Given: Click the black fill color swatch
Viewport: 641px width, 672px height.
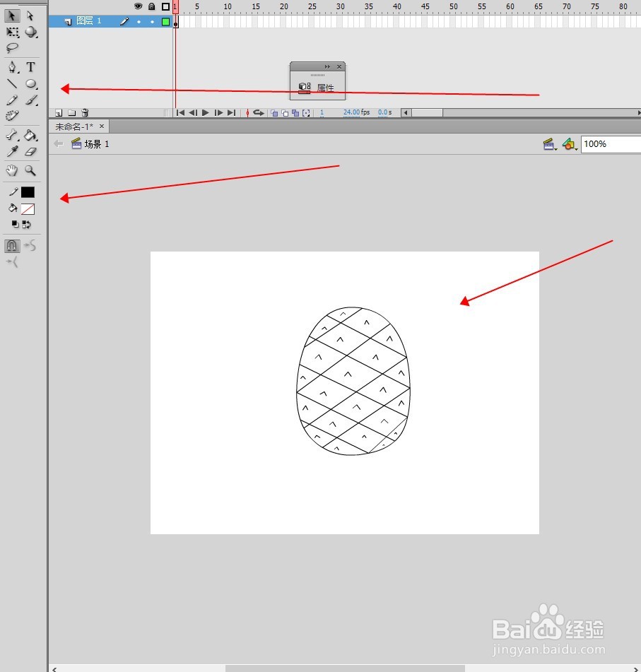Looking at the screenshot, I should [28, 192].
